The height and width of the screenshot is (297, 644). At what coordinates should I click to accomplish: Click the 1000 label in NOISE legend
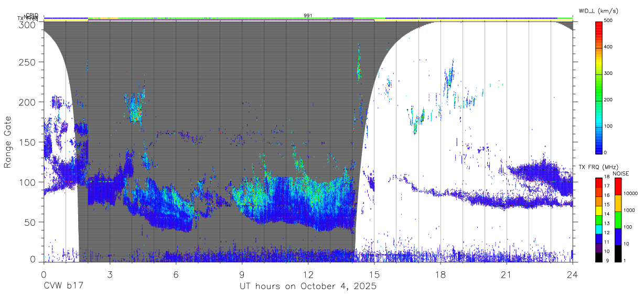click(628, 210)
